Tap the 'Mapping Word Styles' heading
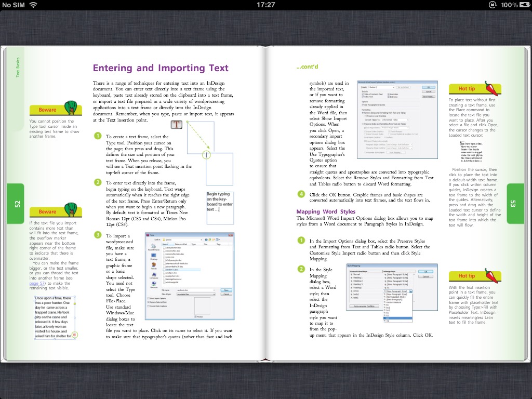This screenshot has height=399, width=532. click(x=326, y=211)
